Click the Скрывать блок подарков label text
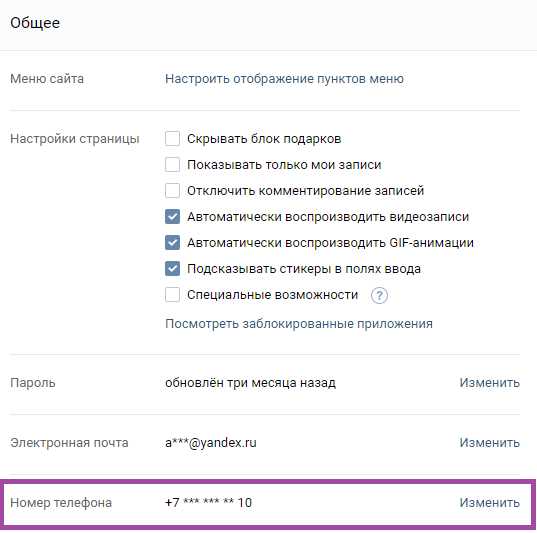Viewport: 537px width, 533px height. (x=264, y=139)
